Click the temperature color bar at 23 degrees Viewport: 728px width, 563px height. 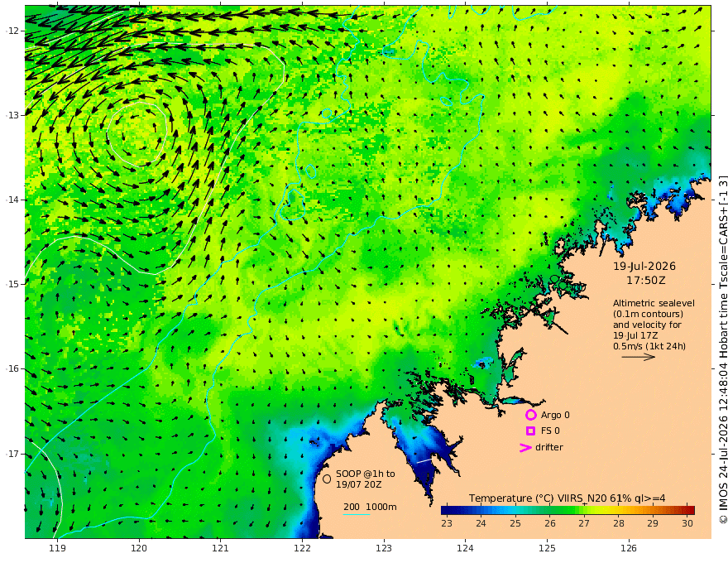click(447, 510)
